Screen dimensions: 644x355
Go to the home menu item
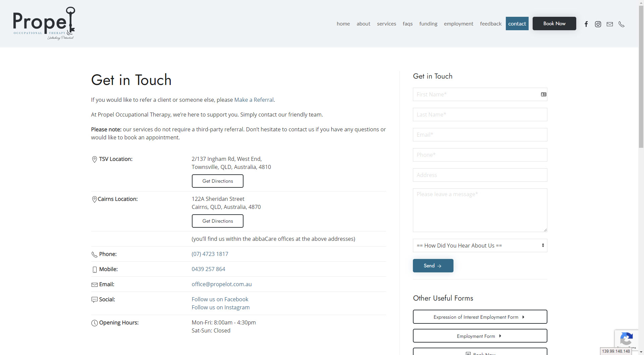point(343,24)
